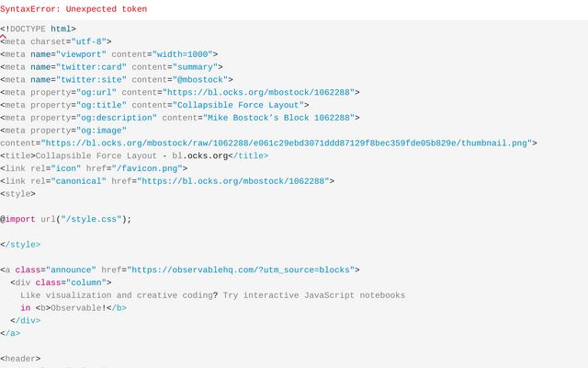Click the thumbnail.png raw URL
The height and width of the screenshot is (368, 588).
tap(288, 144)
